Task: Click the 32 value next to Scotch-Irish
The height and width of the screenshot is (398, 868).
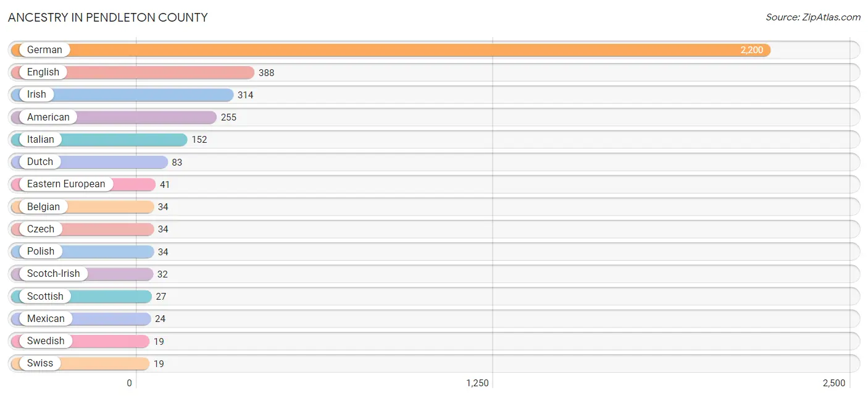Action: [162, 274]
